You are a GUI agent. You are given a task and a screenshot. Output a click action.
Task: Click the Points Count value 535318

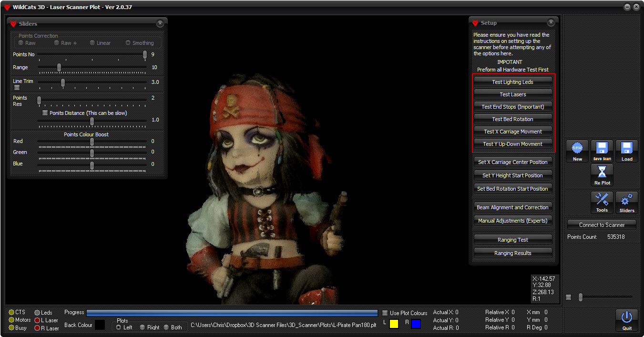pos(615,237)
